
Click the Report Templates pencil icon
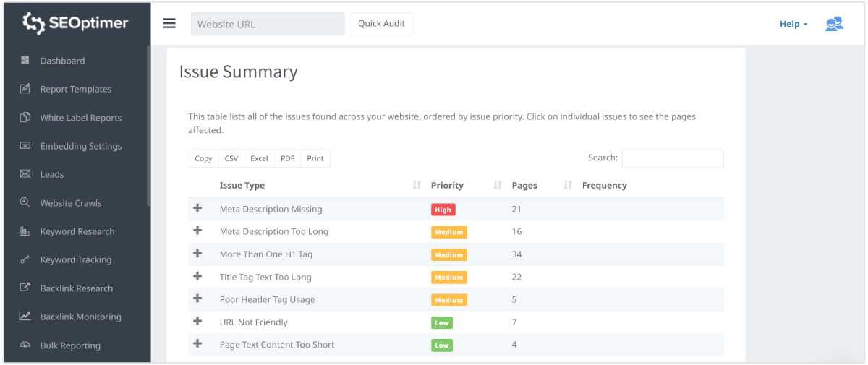(25, 89)
